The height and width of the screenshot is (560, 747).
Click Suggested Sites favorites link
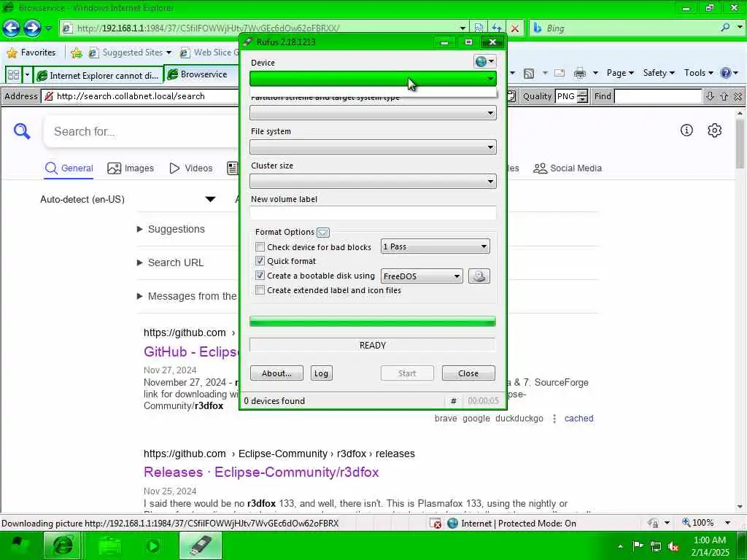coord(130,52)
